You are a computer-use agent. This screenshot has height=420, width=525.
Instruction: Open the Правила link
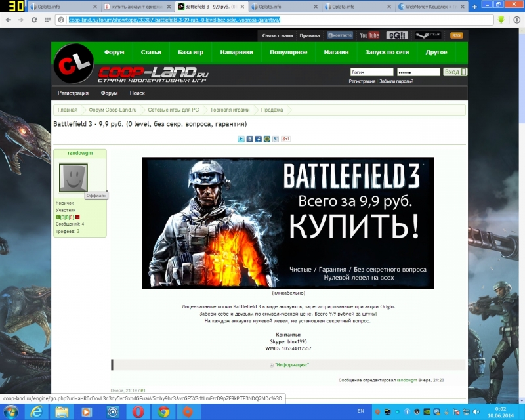coord(310,35)
